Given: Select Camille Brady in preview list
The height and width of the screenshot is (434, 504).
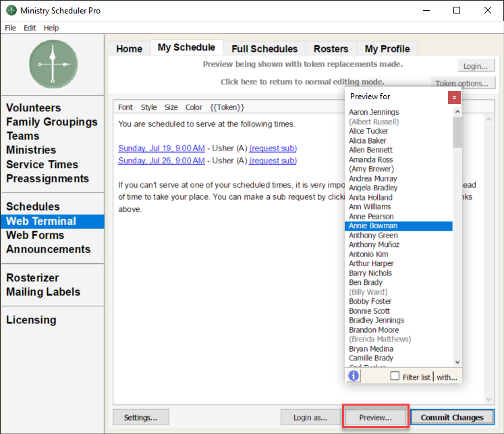Looking at the screenshot, I should [371, 358].
